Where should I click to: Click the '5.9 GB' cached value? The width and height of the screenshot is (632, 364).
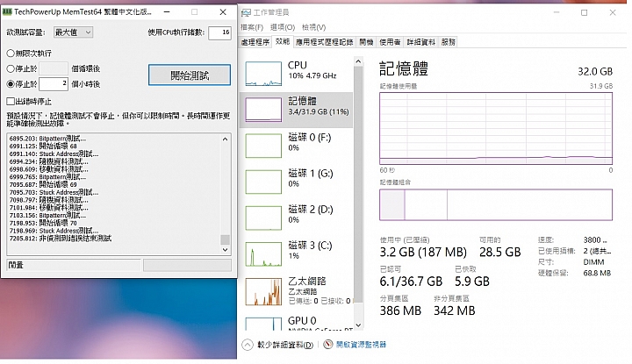click(472, 281)
